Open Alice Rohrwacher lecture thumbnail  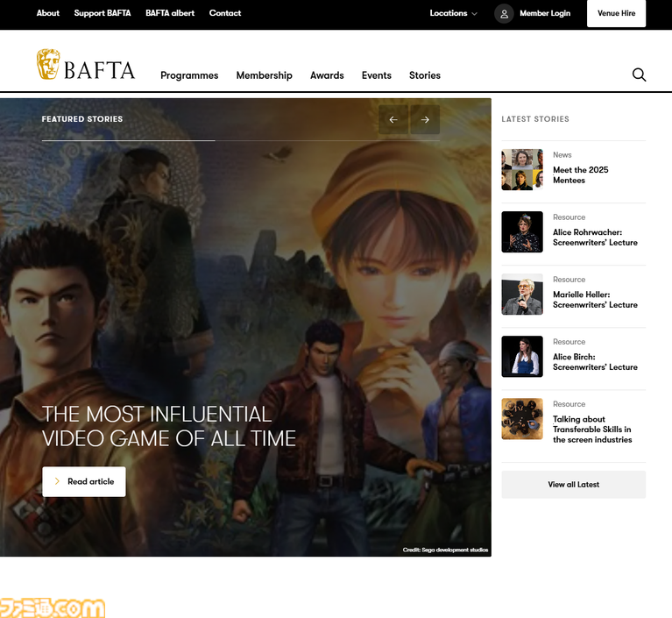click(x=522, y=232)
